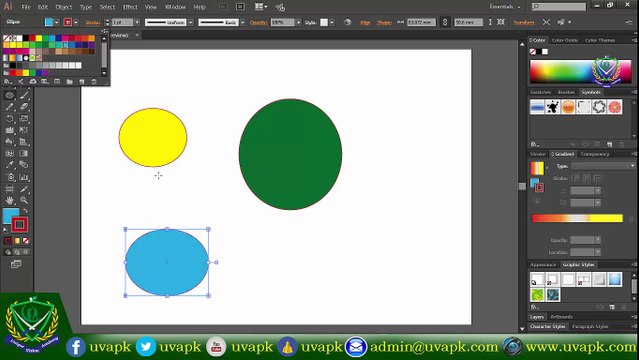Switch to the Transparency tab
Screen dimensions: 639x360
click(x=595, y=154)
